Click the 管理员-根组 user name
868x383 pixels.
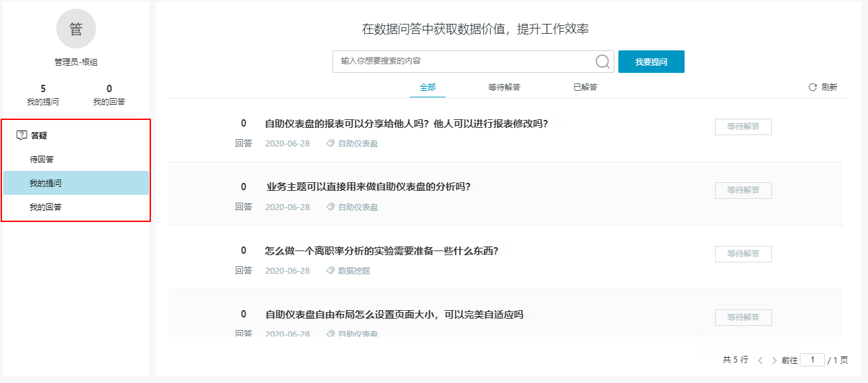point(76,62)
